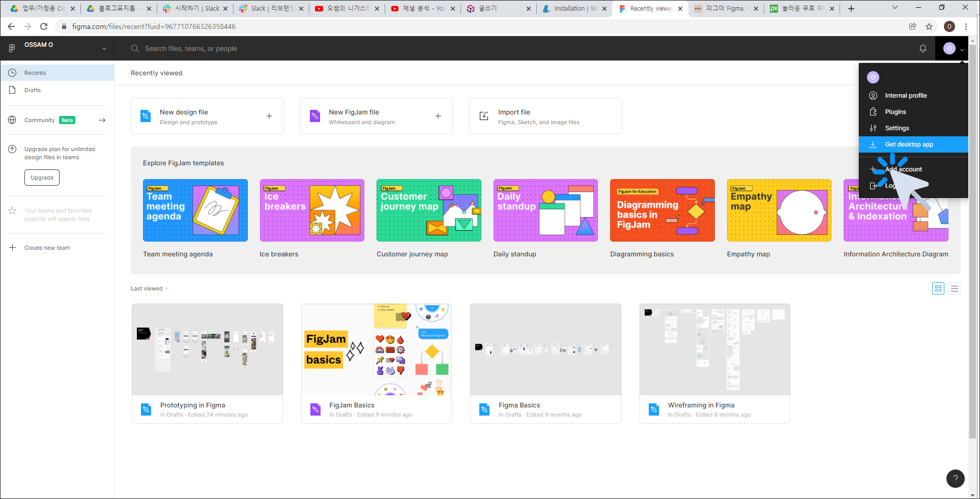Click the New FigJam file purple icon
The width and height of the screenshot is (980, 499).
(x=315, y=116)
